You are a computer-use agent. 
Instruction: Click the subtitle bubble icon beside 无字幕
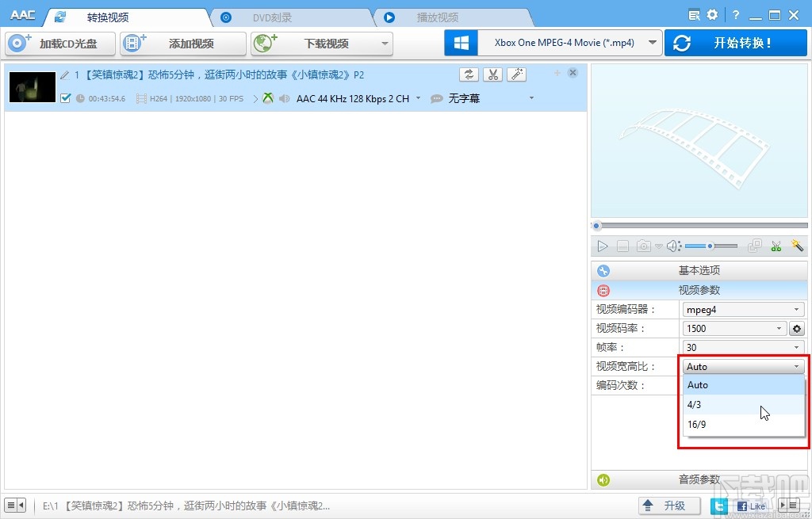[437, 98]
